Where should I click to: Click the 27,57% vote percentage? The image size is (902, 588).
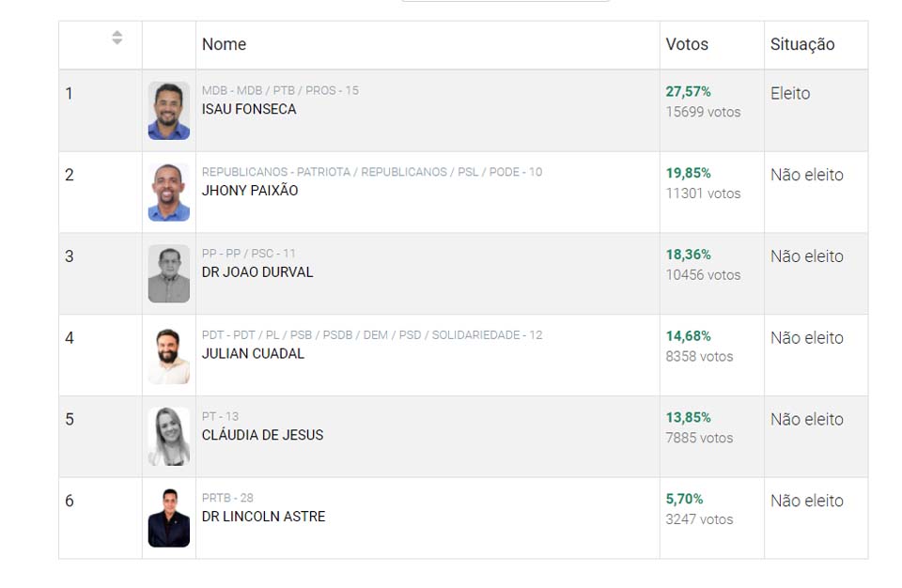(688, 92)
